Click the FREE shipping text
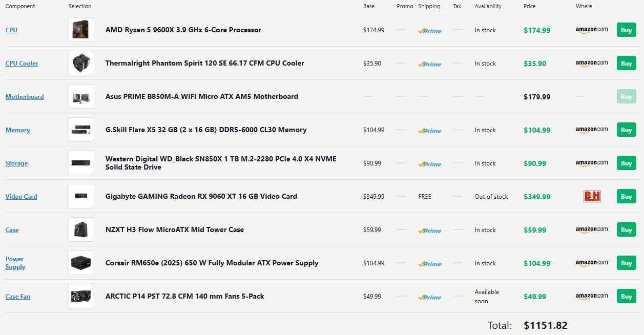Image resolution: width=644 pixels, height=335 pixels. tap(425, 197)
